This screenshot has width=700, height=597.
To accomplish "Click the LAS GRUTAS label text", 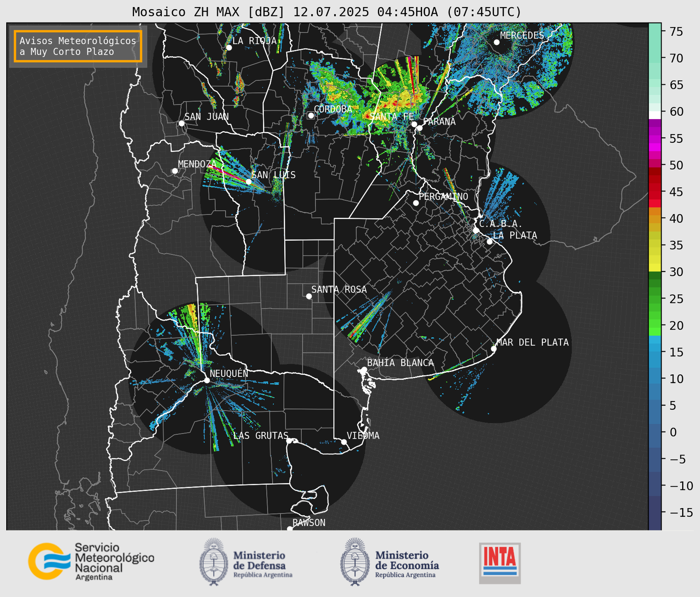I will (261, 436).
